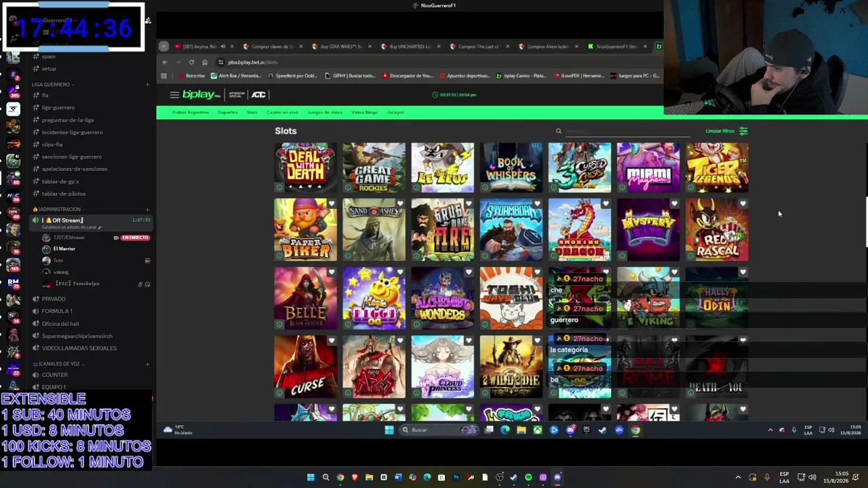Select the Video Bingo menu item

(365, 113)
